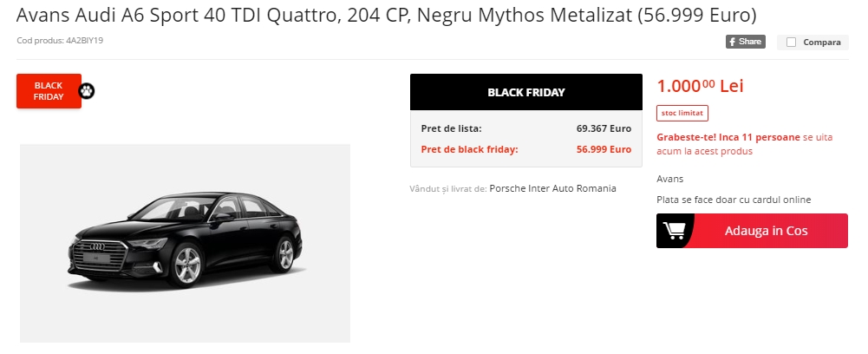
Task: Open the Porsche Inter Auto Romania seller link
Action: [552, 188]
